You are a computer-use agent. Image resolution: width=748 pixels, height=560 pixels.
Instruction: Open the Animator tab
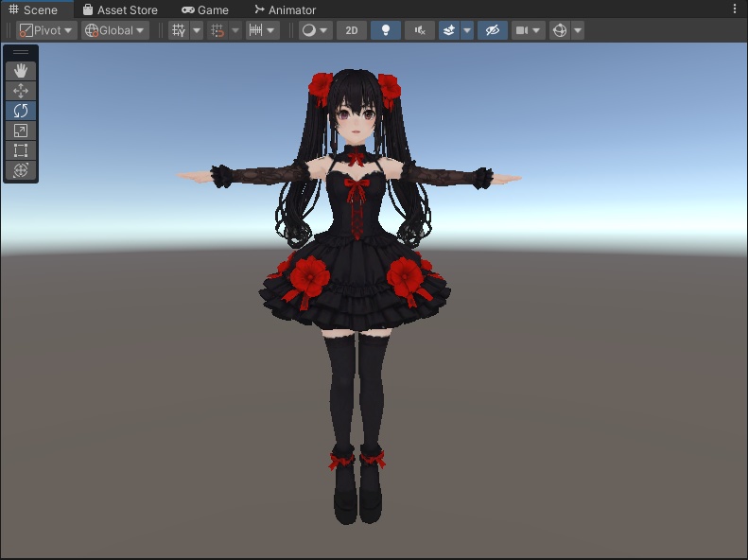point(286,9)
